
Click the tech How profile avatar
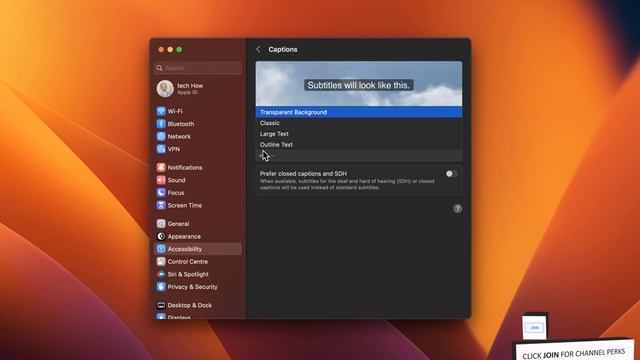(165, 89)
